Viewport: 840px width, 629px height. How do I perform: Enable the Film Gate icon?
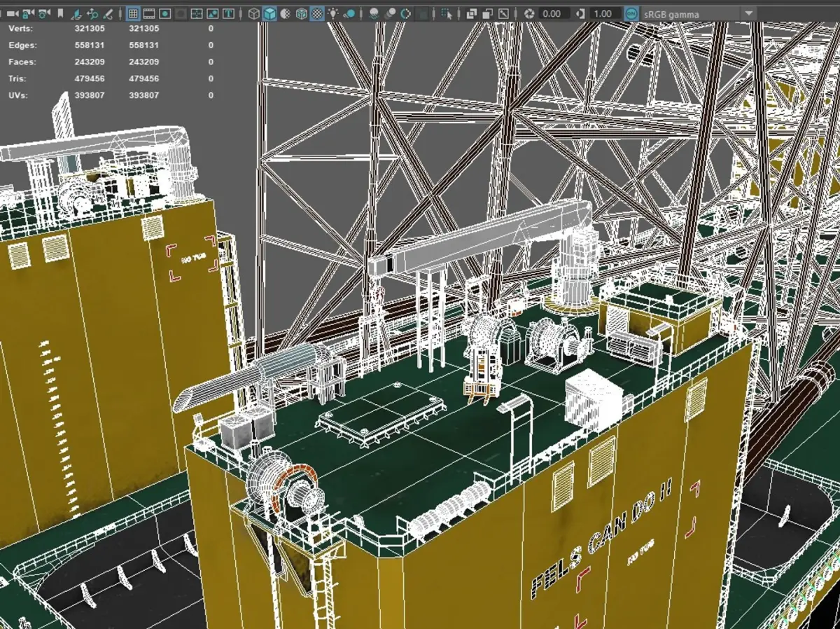[148, 13]
